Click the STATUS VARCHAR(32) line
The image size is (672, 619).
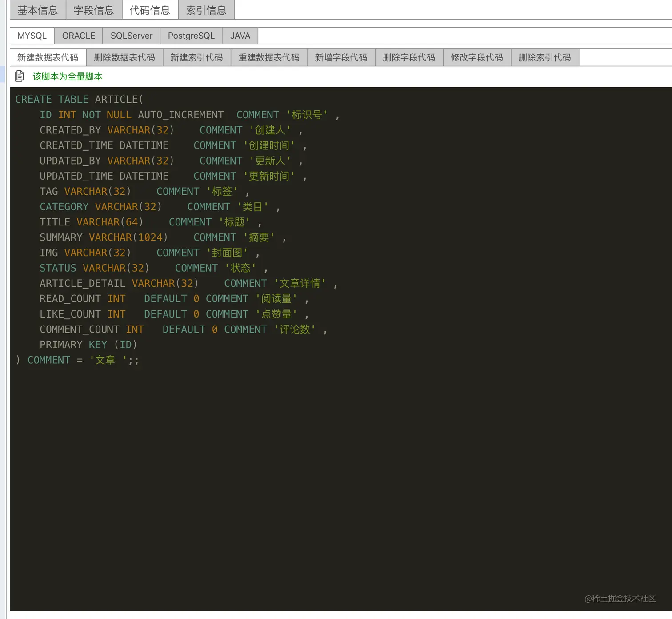[154, 268]
